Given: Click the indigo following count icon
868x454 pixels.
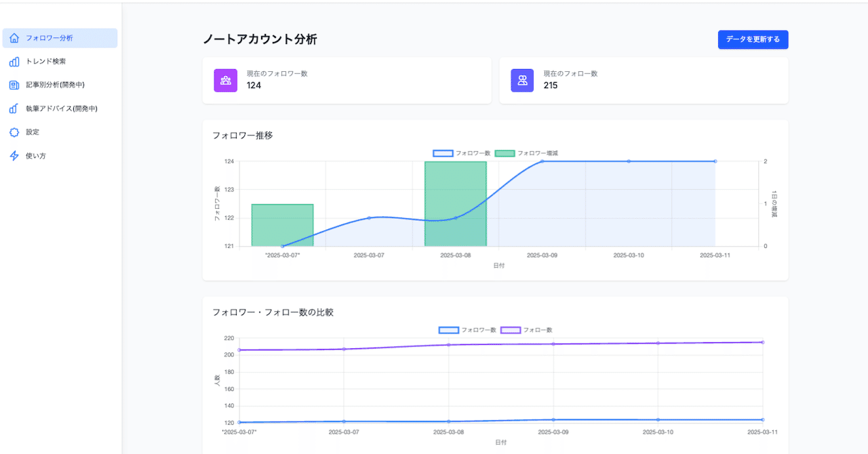Looking at the screenshot, I should tap(523, 81).
